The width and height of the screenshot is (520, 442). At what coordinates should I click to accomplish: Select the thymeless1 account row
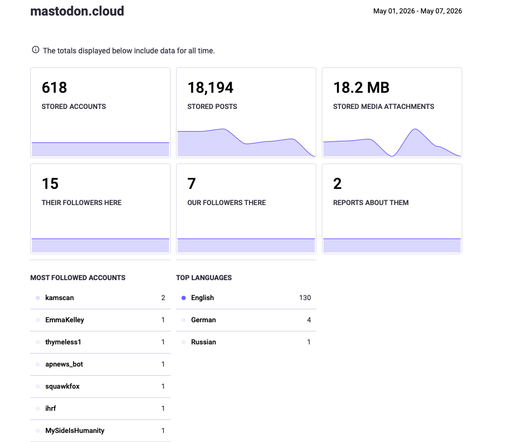click(100, 342)
